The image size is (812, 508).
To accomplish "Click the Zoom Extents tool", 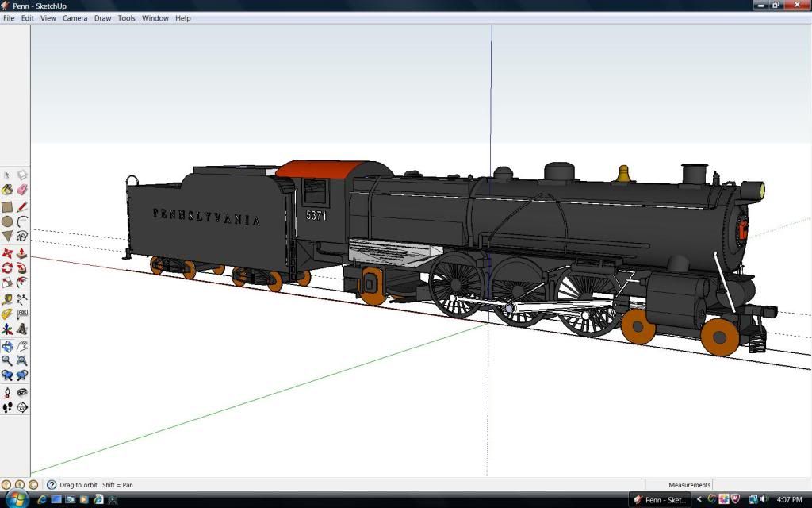I will tap(21, 361).
